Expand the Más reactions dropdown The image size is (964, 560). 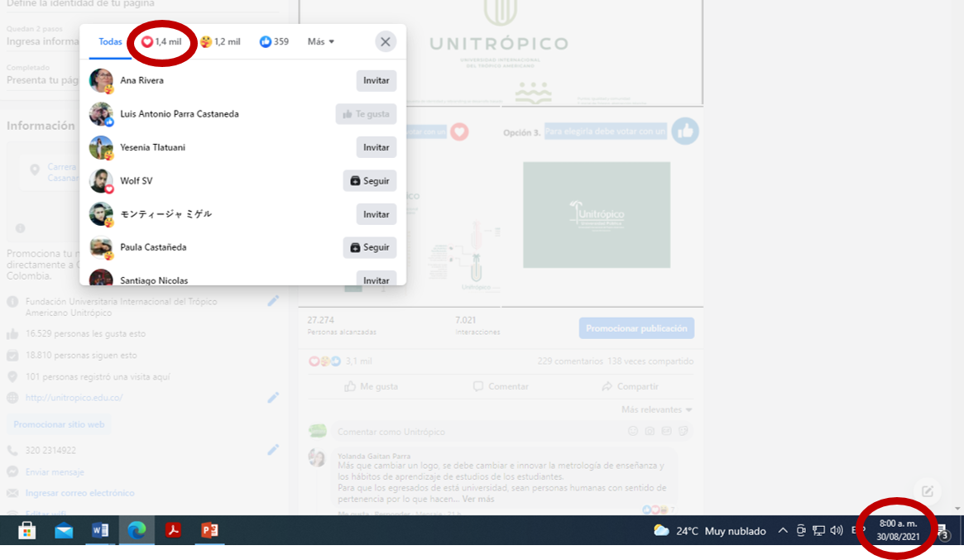click(x=321, y=42)
